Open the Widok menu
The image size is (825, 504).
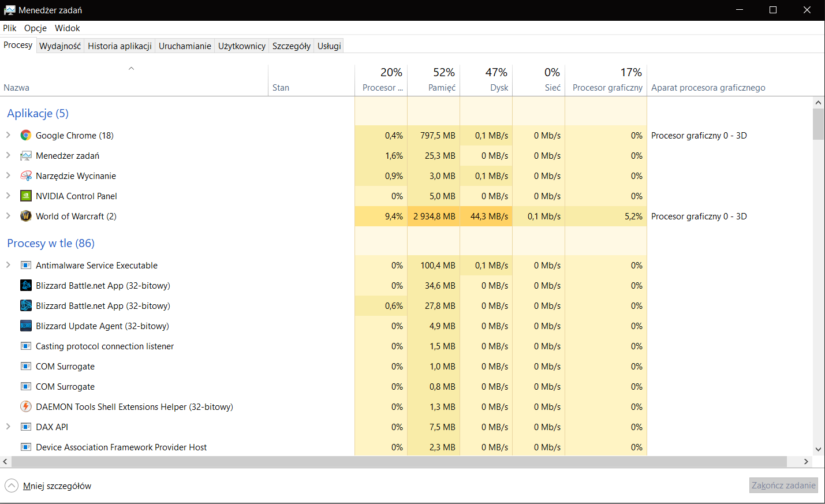point(67,28)
